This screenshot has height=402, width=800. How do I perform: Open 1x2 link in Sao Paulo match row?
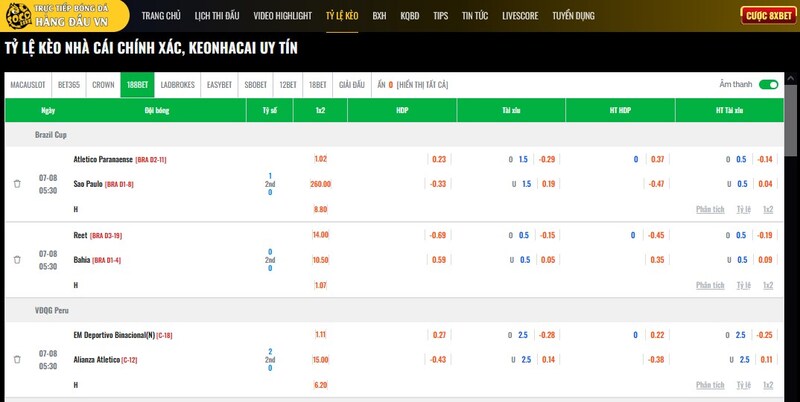click(768, 209)
